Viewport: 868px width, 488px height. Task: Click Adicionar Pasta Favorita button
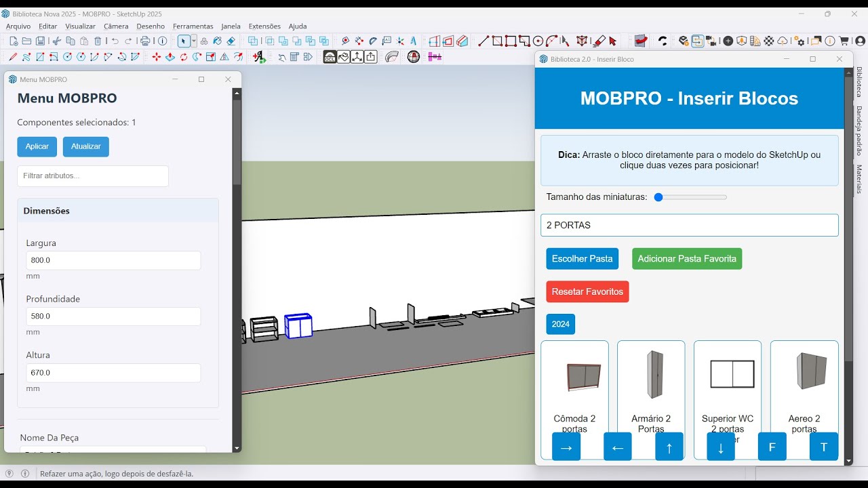click(x=687, y=258)
